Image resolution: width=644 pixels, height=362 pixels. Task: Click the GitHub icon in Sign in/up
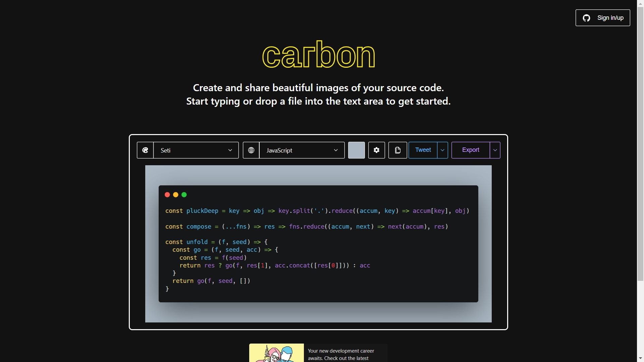tap(586, 18)
